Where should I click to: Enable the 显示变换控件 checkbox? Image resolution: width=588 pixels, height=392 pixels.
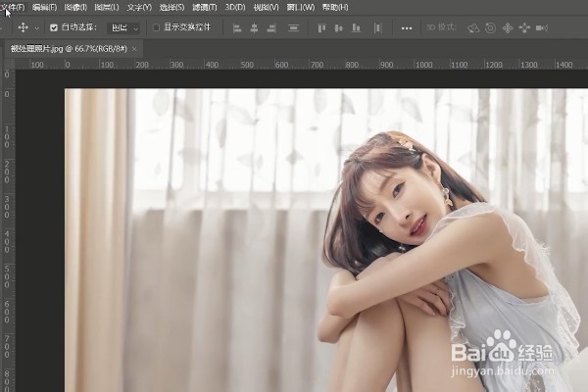[x=156, y=27]
